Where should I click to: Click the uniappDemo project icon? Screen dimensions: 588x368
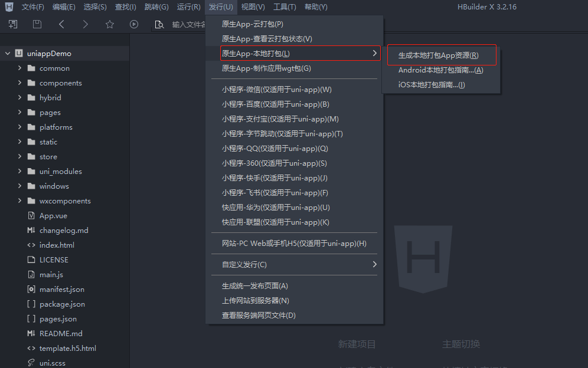coord(19,53)
